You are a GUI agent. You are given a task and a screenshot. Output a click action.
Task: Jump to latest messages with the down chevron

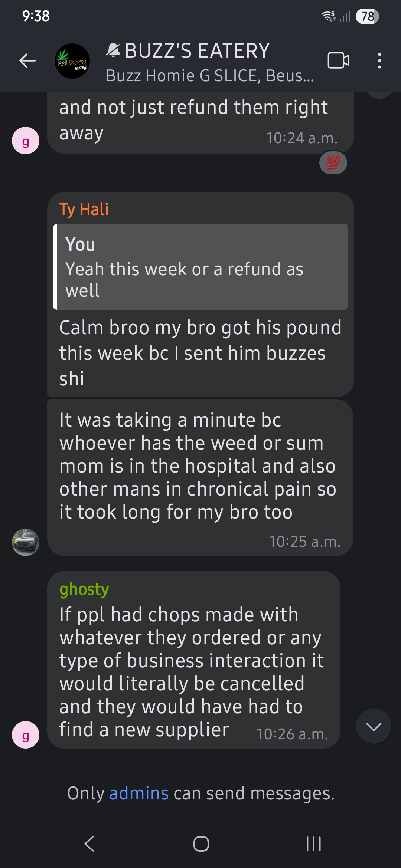[373, 726]
